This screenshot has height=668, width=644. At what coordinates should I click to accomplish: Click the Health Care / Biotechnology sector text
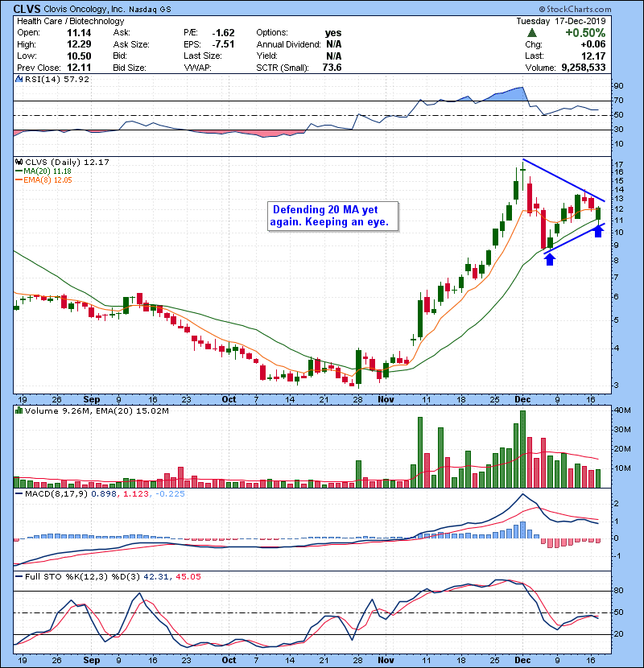pyautogui.click(x=71, y=21)
